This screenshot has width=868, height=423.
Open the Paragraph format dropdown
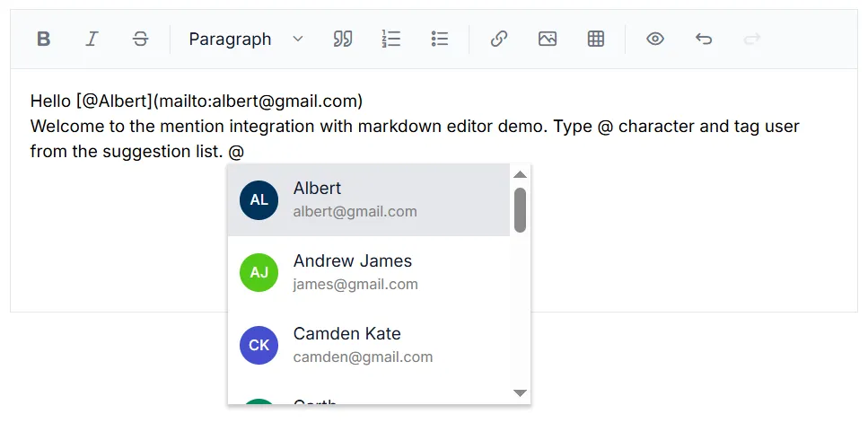[246, 39]
